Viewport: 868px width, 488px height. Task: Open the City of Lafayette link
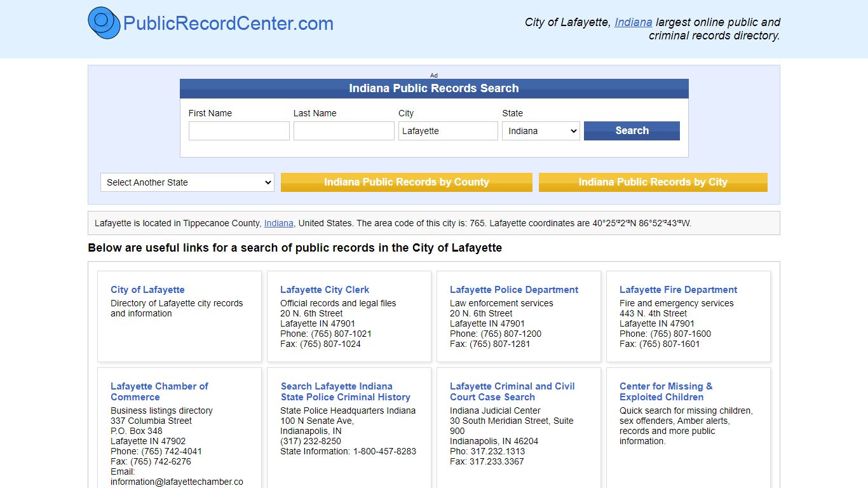pyautogui.click(x=147, y=290)
